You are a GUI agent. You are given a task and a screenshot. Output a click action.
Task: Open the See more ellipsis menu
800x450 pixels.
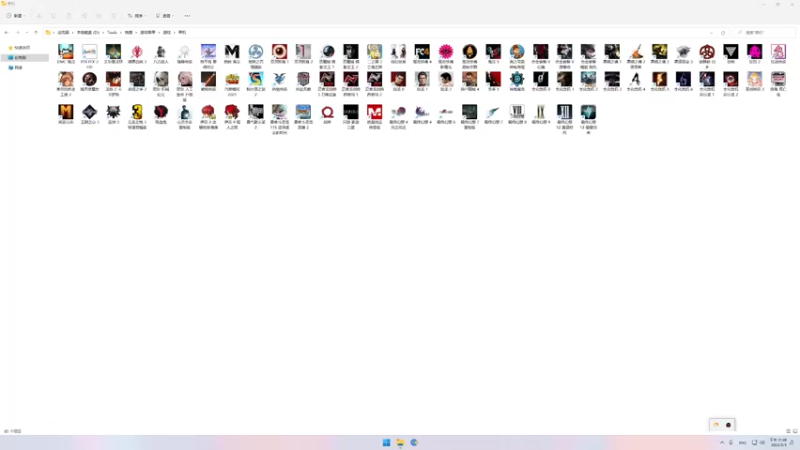pyautogui.click(x=187, y=16)
